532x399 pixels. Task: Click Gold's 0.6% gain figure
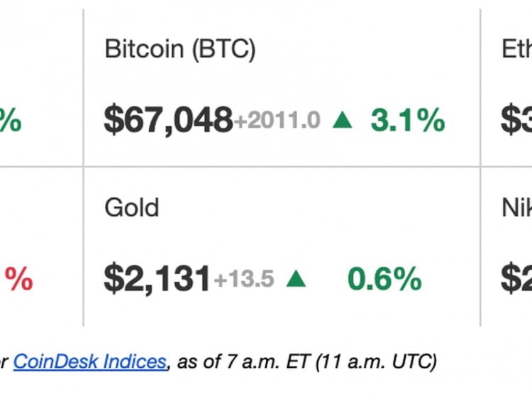coord(384,279)
